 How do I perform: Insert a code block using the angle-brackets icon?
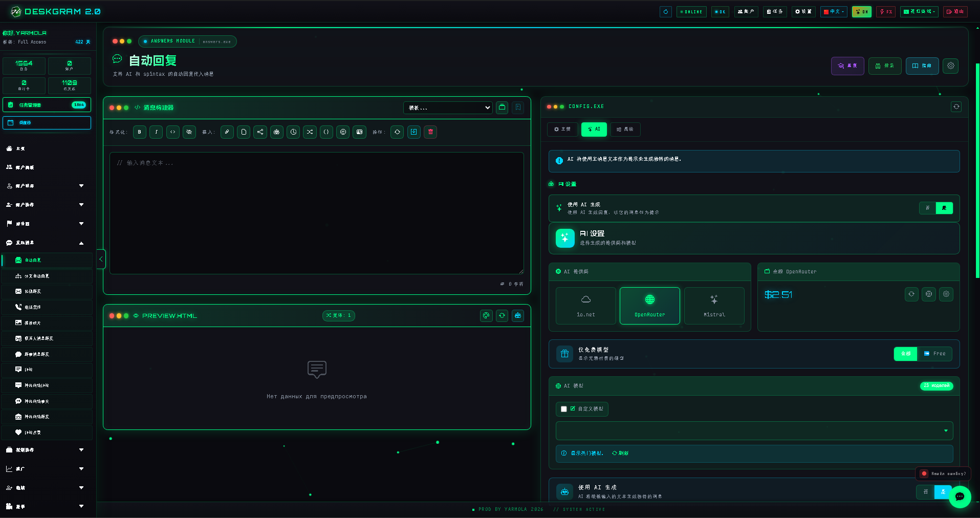tap(173, 132)
